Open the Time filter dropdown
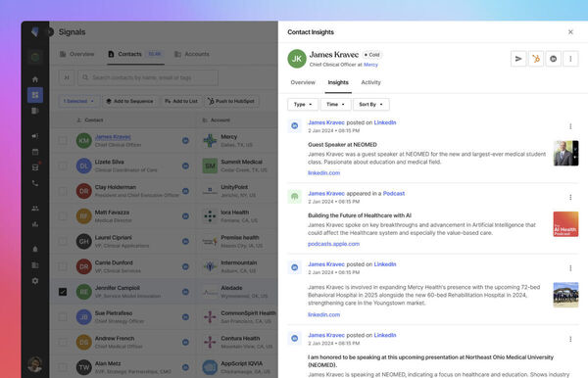588x378 pixels. pos(335,105)
